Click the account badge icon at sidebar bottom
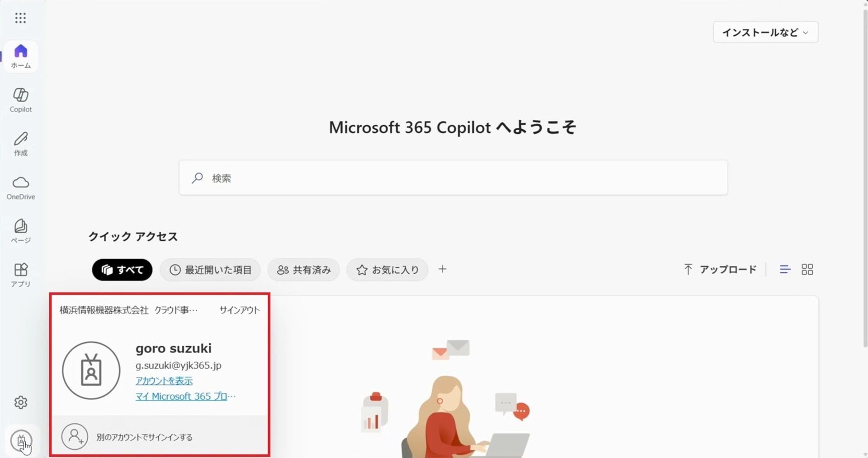Viewport: 868px width, 458px height. (x=21, y=441)
